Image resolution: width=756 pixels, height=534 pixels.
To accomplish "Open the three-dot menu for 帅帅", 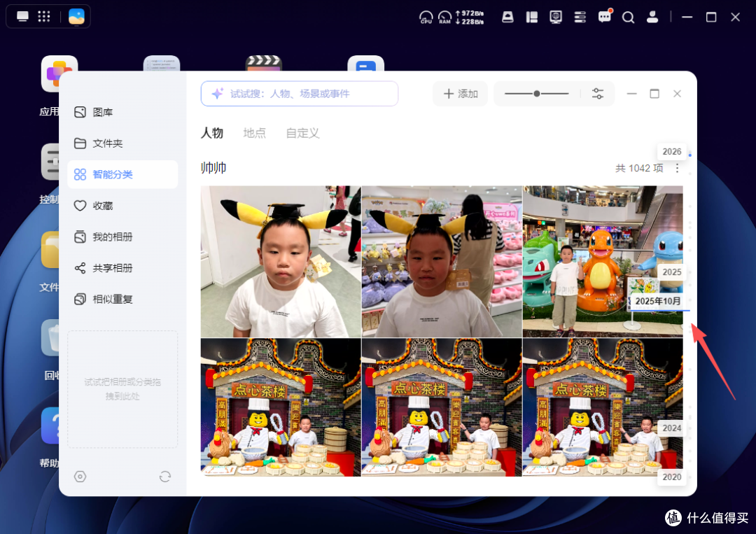I will 678,168.
